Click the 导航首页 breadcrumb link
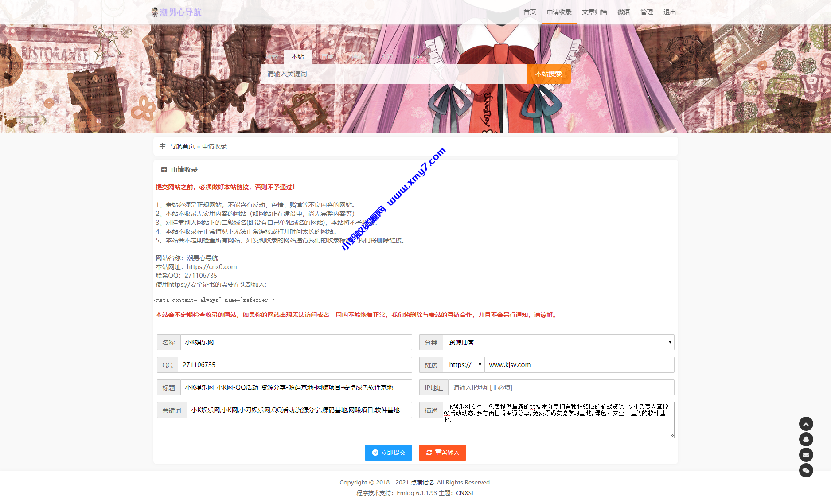Viewport: 831px width, 504px height. 181,146
